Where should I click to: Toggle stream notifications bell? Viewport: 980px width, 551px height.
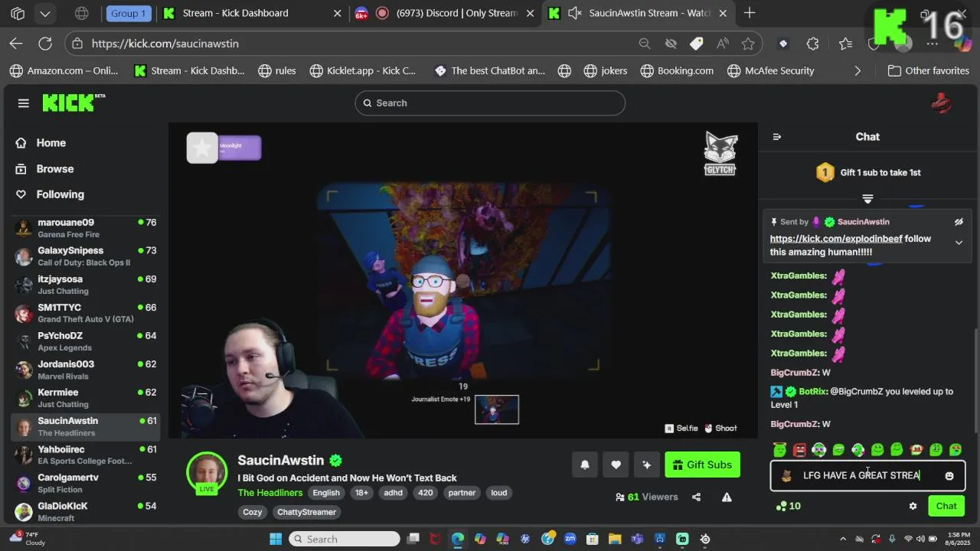click(x=585, y=465)
